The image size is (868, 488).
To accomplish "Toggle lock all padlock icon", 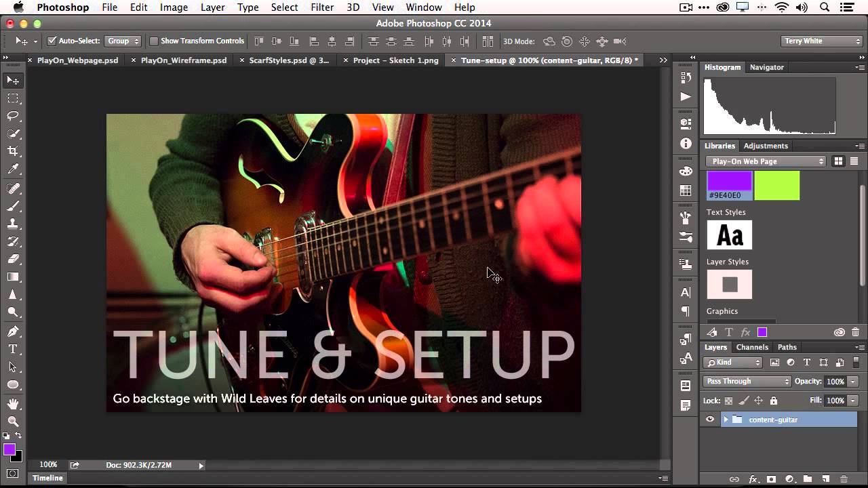I will pyautogui.click(x=774, y=401).
